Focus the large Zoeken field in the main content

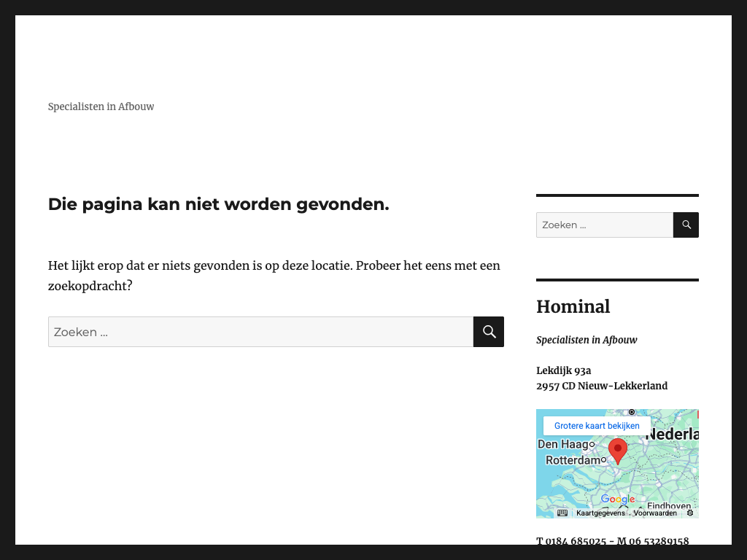pyautogui.click(x=260, y=332)
